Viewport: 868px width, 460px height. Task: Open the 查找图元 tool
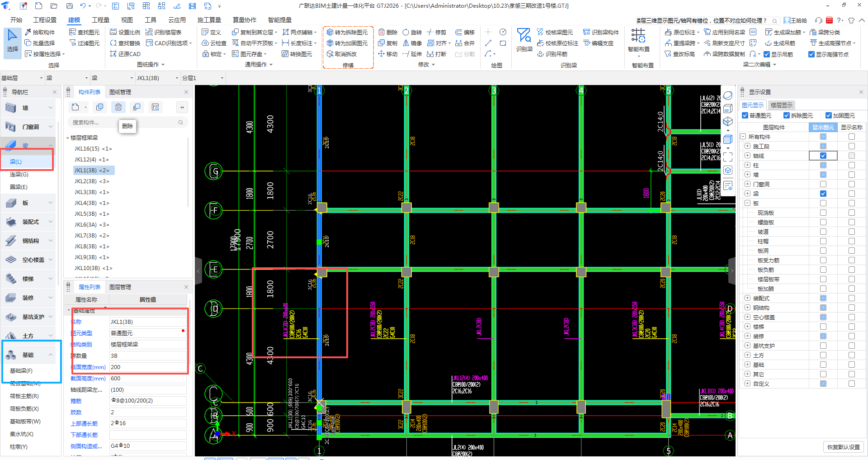pyautogui.click(x=84, y=32)
